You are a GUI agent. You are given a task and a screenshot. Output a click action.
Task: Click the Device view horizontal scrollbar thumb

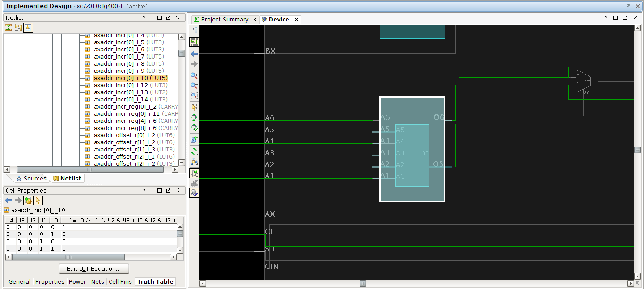(363, 283)
